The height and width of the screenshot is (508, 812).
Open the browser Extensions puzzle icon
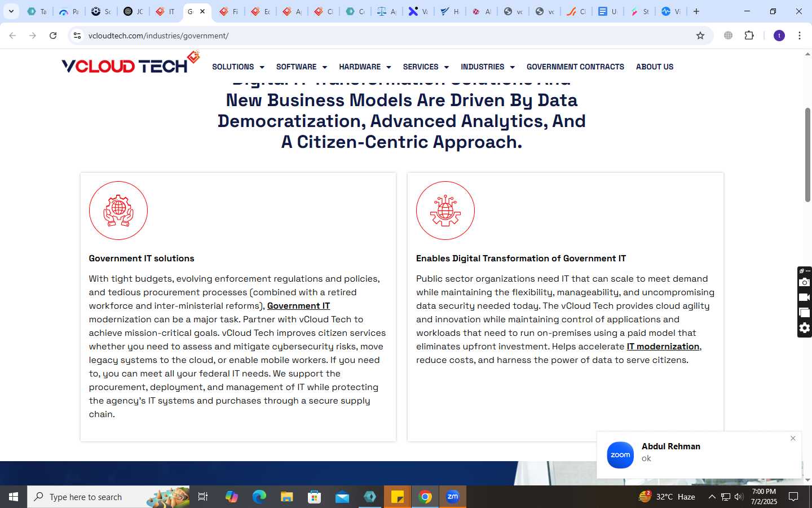coord(749,36)
